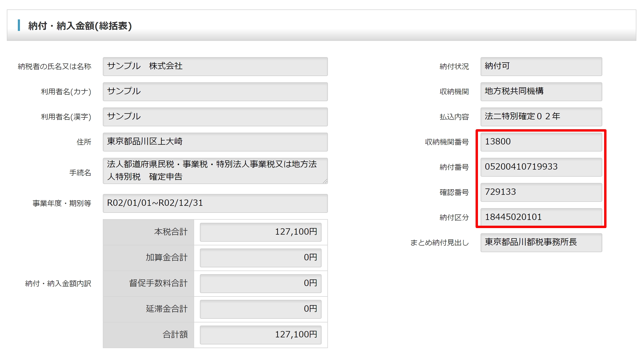The image size is (644, 362).
Task: Click the 納付区分 field showing 18445020101
Action: coord(541,217)
